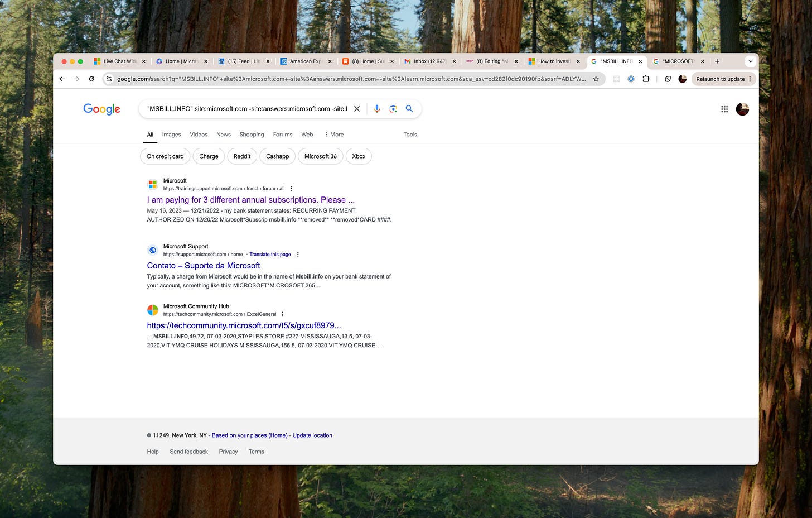
Task: Select the Videos search tab
Action: 199,135
